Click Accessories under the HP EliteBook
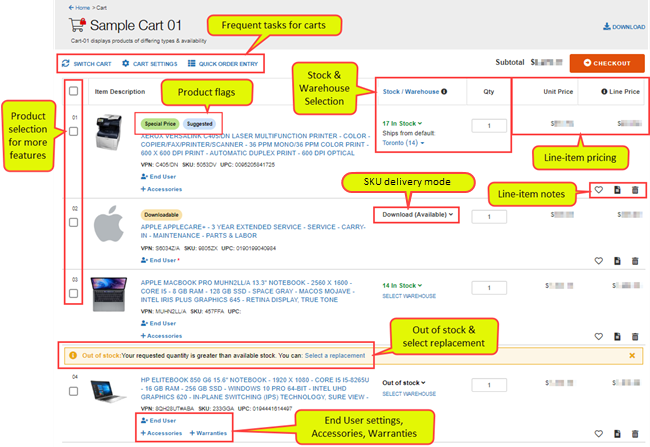The height and width of the screenshot is (447, 650). 161,433
